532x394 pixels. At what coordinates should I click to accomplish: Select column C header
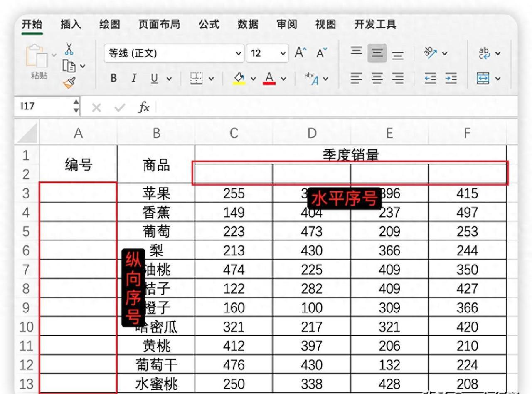point(234,133)
